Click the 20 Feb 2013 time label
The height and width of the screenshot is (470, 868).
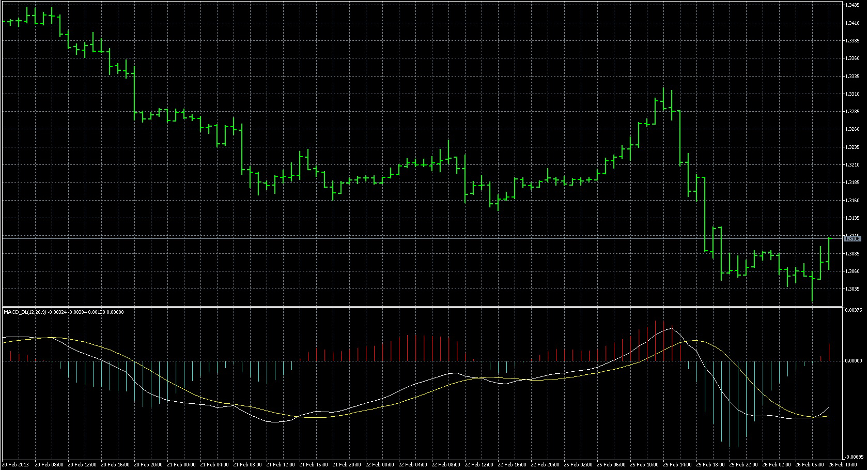[x=16, y=465]
